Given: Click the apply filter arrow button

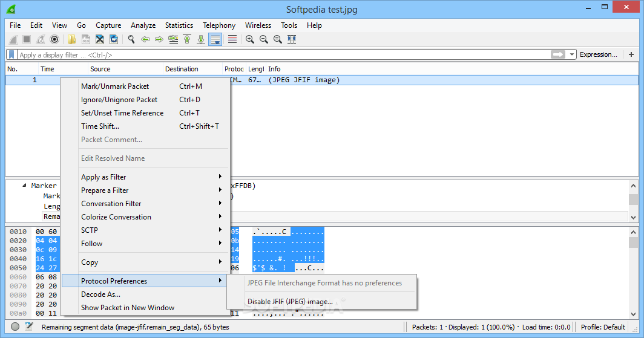Looking at the screenshot, I should point(558,54).
